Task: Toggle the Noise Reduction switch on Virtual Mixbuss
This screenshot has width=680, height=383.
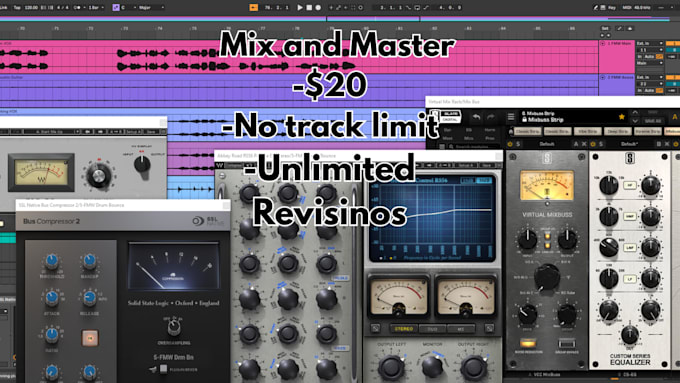Action: tap(527, 343)
